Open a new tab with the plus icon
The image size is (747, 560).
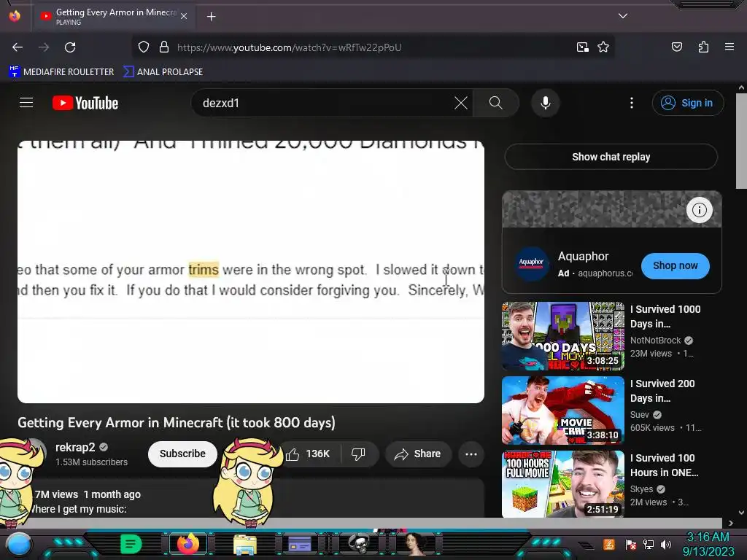pos(211,17)
